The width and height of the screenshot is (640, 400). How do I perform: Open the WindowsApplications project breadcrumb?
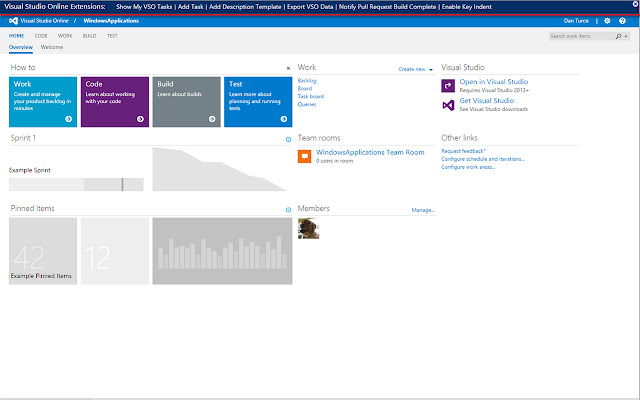click(111, 21)
